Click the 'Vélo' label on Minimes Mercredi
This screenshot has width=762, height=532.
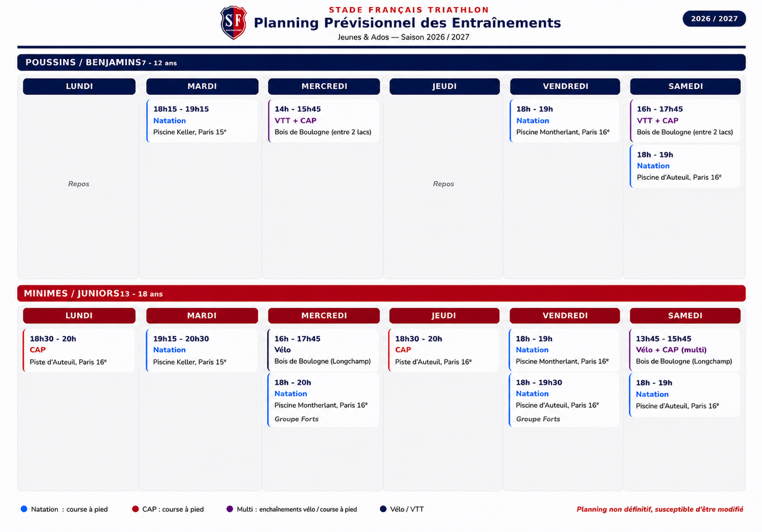coord(283,350)
